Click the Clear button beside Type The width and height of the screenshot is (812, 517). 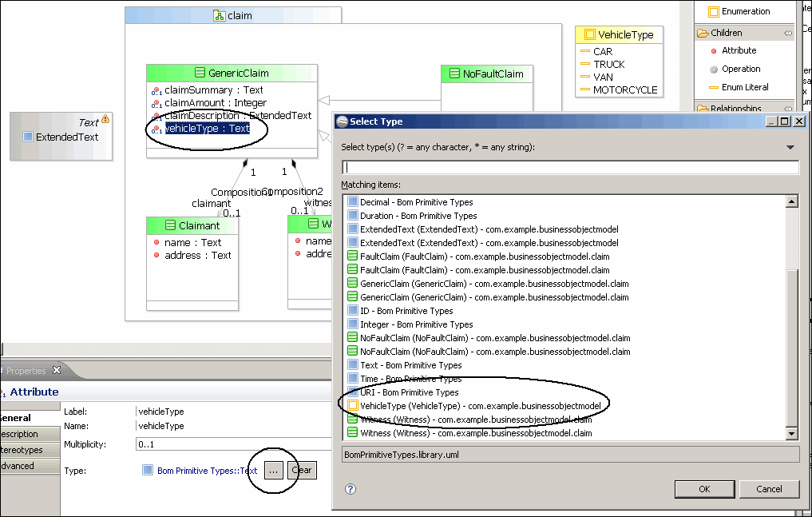pyautogui.click(x=302, y=471)
